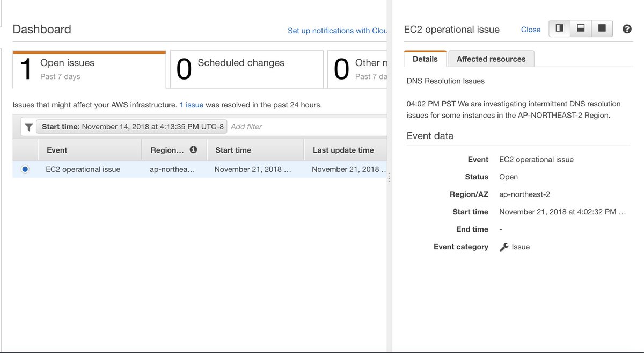Click the filter funnel icon
The height and width of the screenshot is (353, 644).
click(x=29, y=127)
